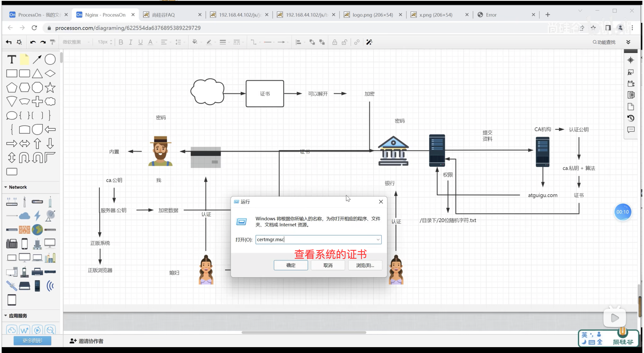Click the magic wand beautify icon
This screenshot has width=644, height=353.
(x=369, y=42)
